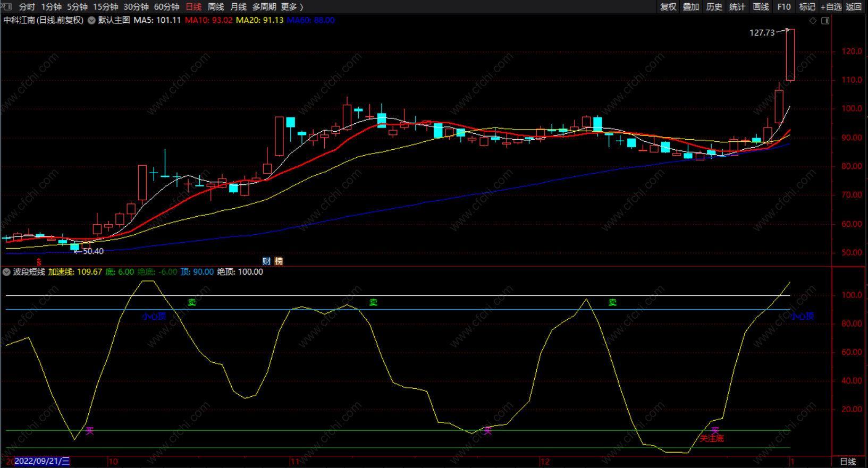Click the 2022/09/21 date marker on timeline
The image size is (868, 468).
[41, 461]
